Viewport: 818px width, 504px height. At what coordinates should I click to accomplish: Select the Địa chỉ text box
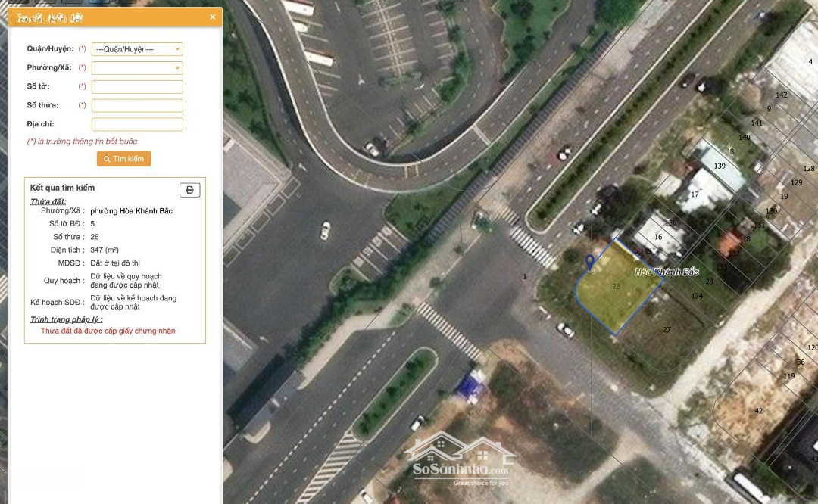pyautogui.click(x=137, y=124)
